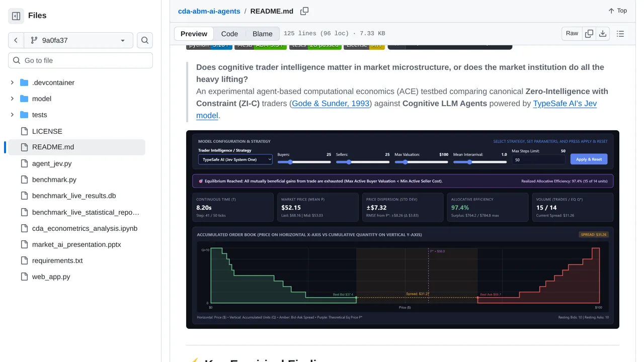Select README.md in the file tree
644x362 pixels.
(76, 147)
